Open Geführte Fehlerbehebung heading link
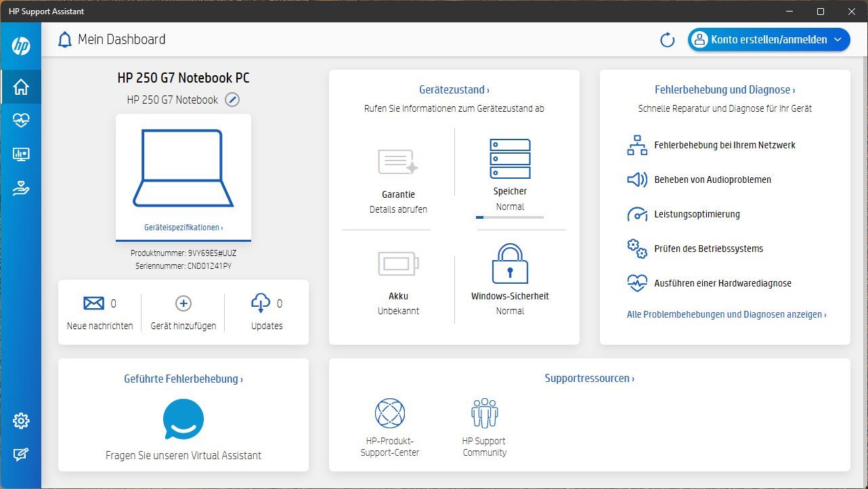The height and width of the screenshot is (489, 868). 183,379
